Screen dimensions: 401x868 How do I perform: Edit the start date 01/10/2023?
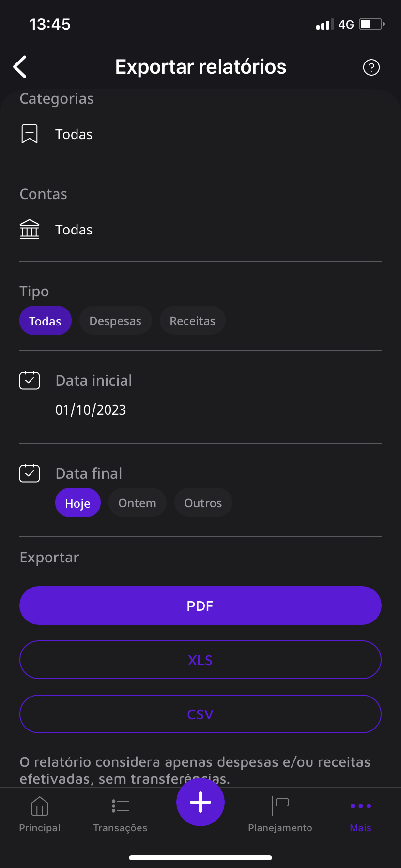91,410
